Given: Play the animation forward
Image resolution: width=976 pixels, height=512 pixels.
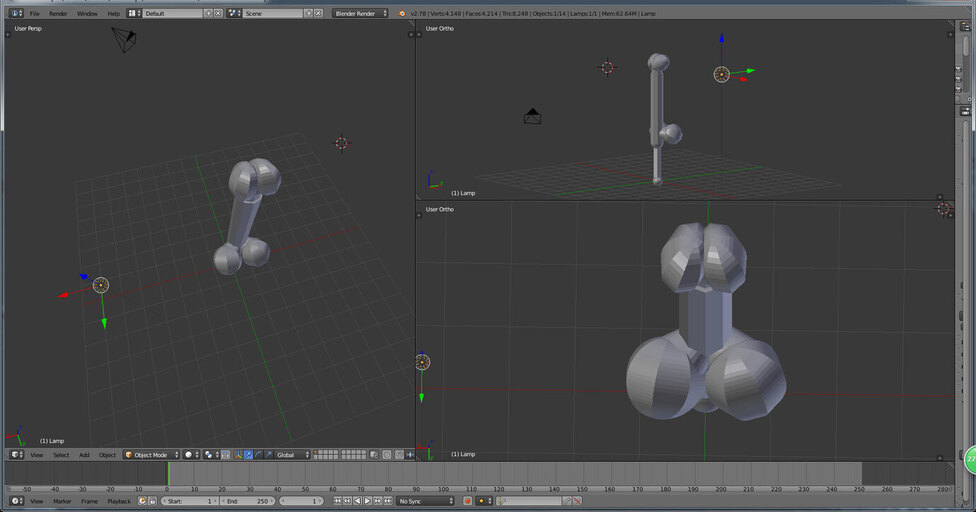Looking at the screenshot, I should coord(367,501).
